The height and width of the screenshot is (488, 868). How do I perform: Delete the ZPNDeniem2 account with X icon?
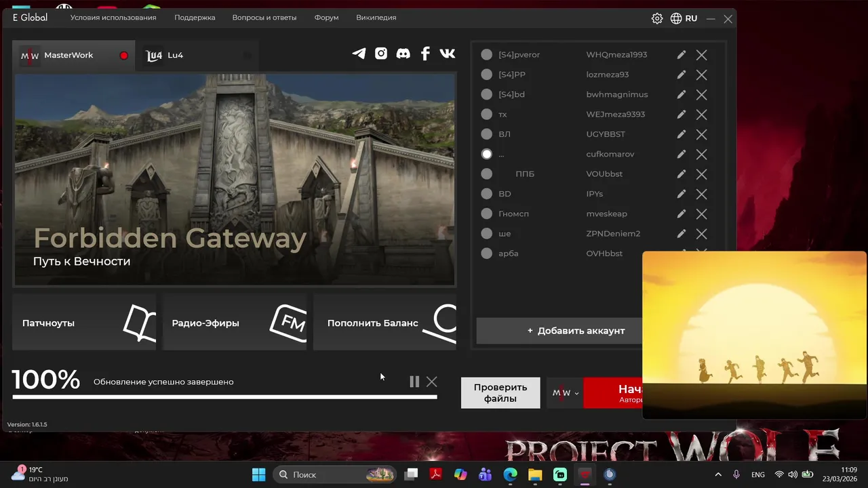[702, 234]
